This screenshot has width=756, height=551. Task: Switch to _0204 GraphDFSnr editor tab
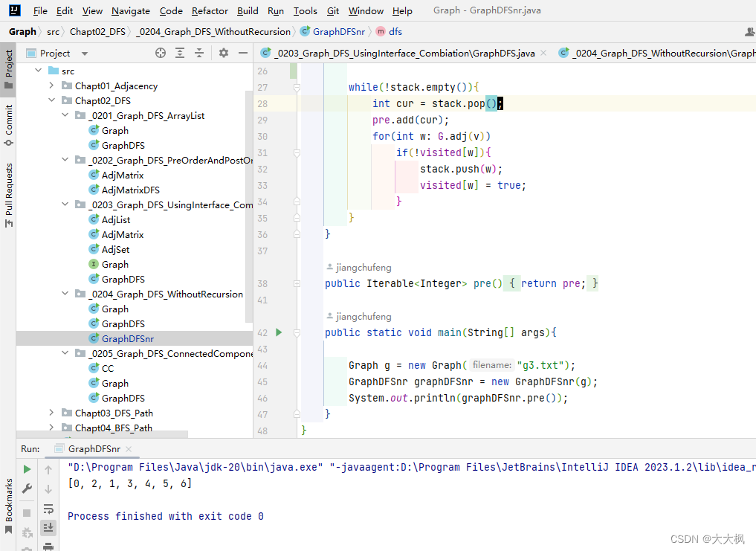pyautogui.click(x=656, y=53)
